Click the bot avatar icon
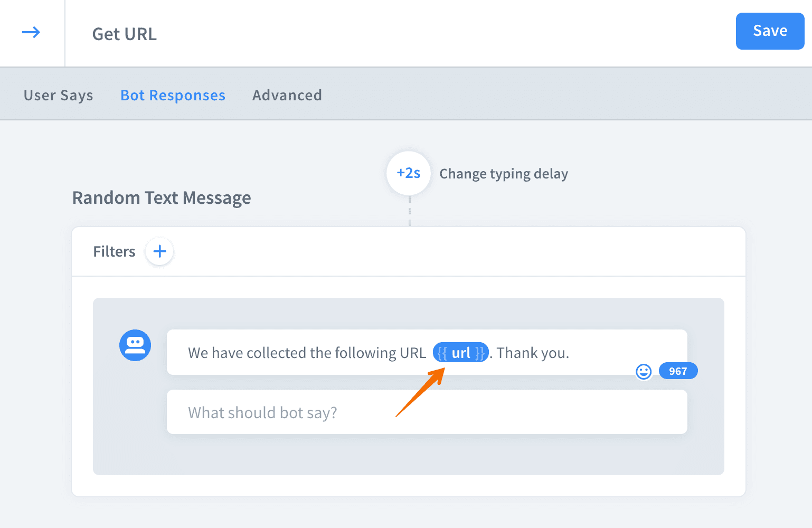The image size is (812, 528). [135, 345]
